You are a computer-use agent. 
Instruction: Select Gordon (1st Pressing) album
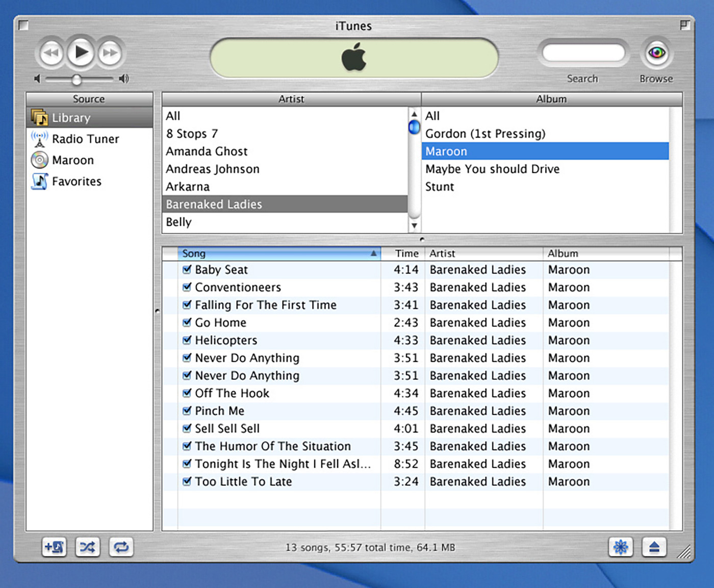pos(546,134)
